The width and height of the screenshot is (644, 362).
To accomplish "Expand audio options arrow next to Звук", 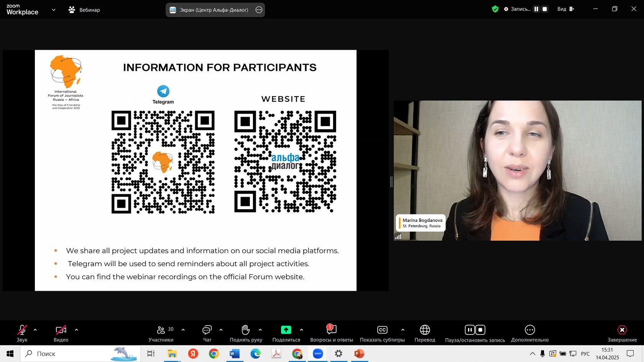I will click(x=35, y=330).
